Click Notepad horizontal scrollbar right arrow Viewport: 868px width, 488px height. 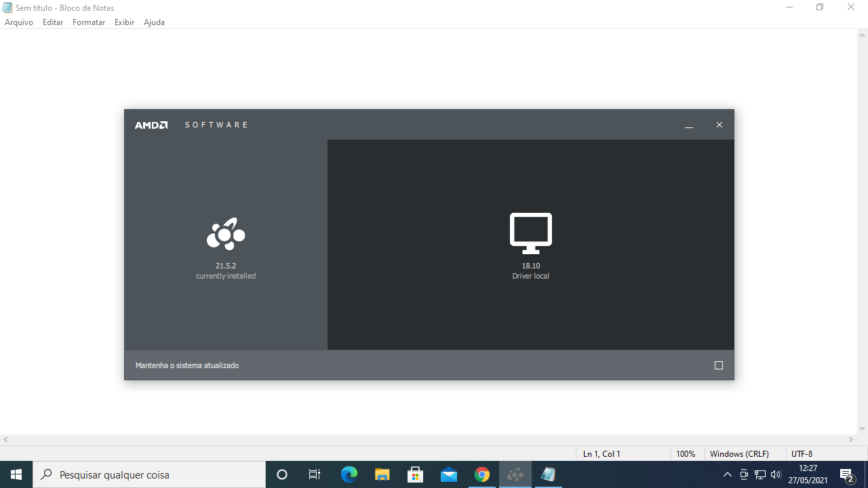[851, 440]
